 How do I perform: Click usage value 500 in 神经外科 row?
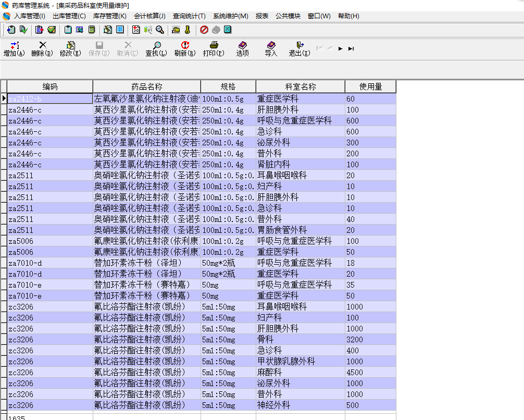[x=371, y=405]
